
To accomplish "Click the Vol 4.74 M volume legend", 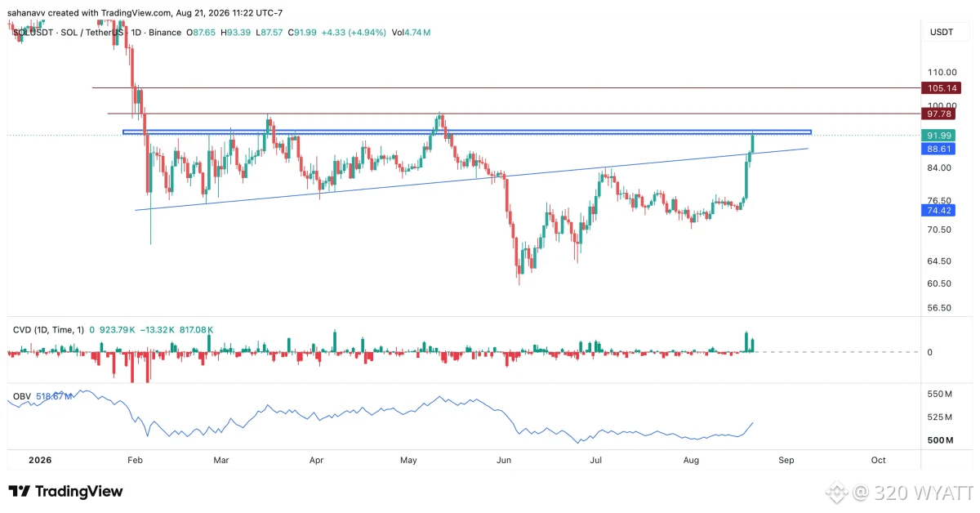I will (x=411, y=32).
